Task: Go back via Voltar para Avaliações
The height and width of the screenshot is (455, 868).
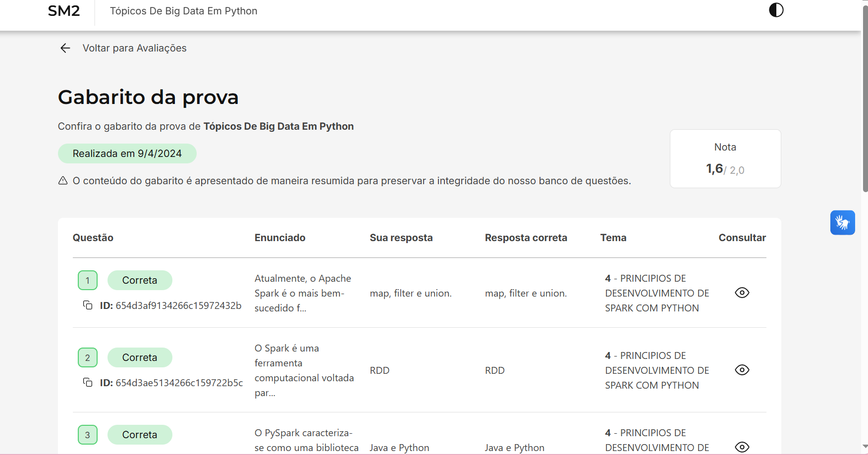Action: pyautogui.click(x=134, y=48)
